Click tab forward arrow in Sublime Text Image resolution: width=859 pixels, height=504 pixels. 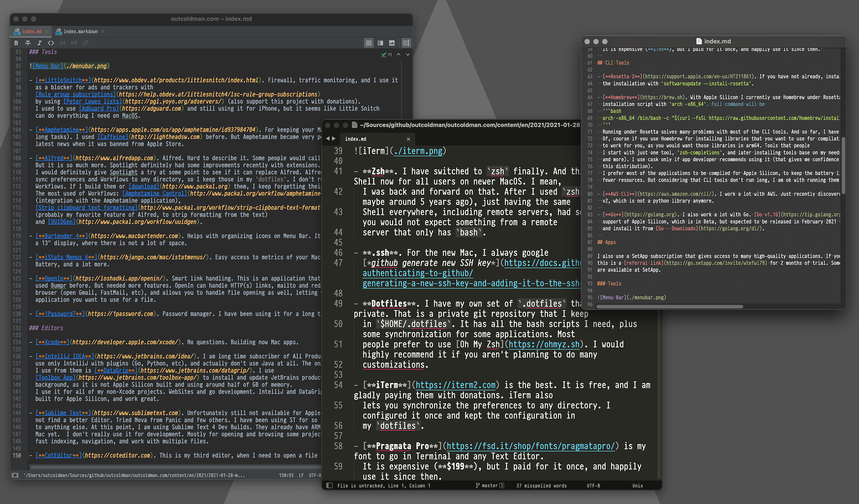click(x=334, y=139)
